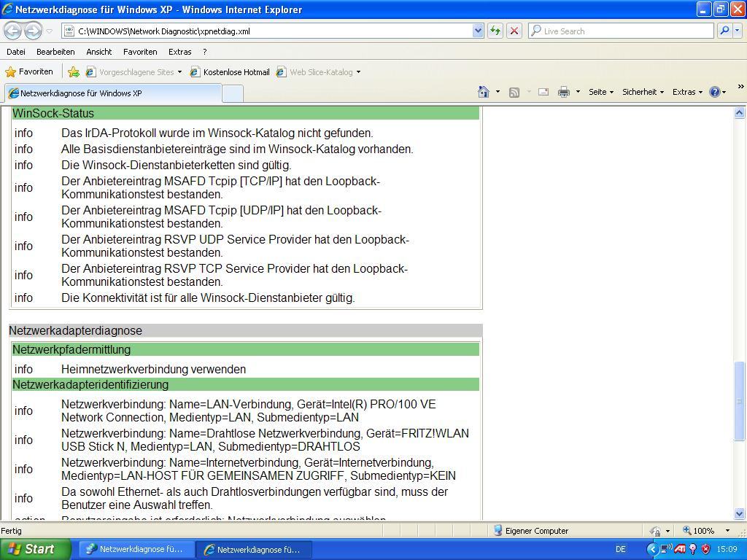
Task: Click the WinSock-Status section header
Action: (x=245, y=113)
